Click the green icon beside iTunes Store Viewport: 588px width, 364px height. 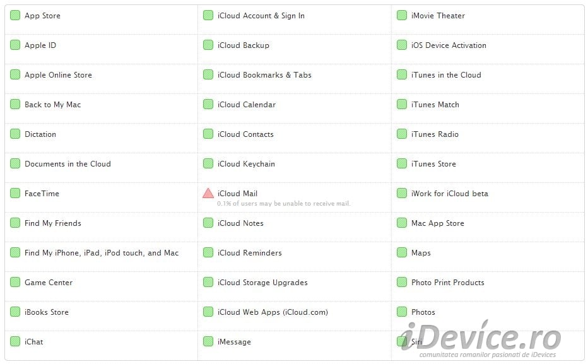(x=402, y=163)
